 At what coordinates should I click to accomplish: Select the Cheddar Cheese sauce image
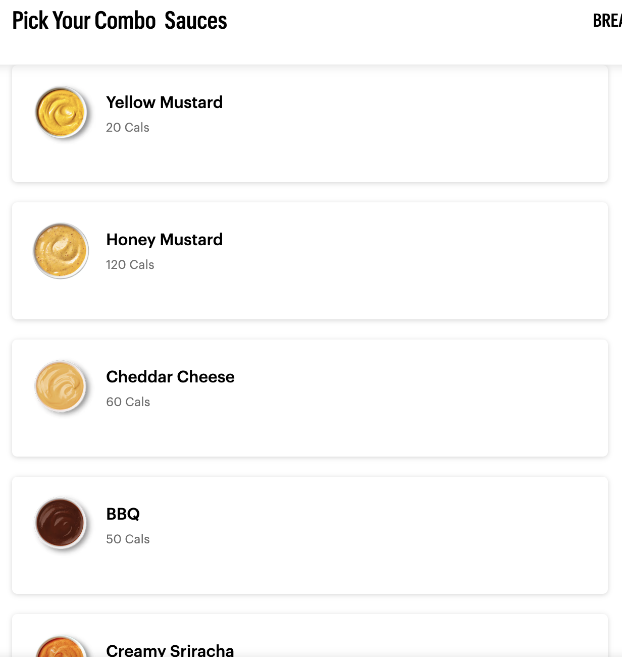click(61, 387)
